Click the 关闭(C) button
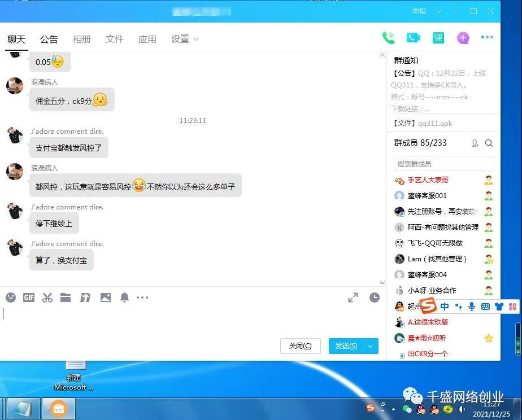The image size is (522, 420). point(301,346)
